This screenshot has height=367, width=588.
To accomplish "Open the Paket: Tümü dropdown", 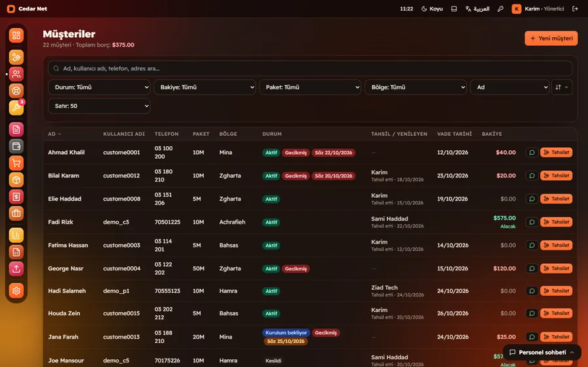I will click(x=310, y=88).
